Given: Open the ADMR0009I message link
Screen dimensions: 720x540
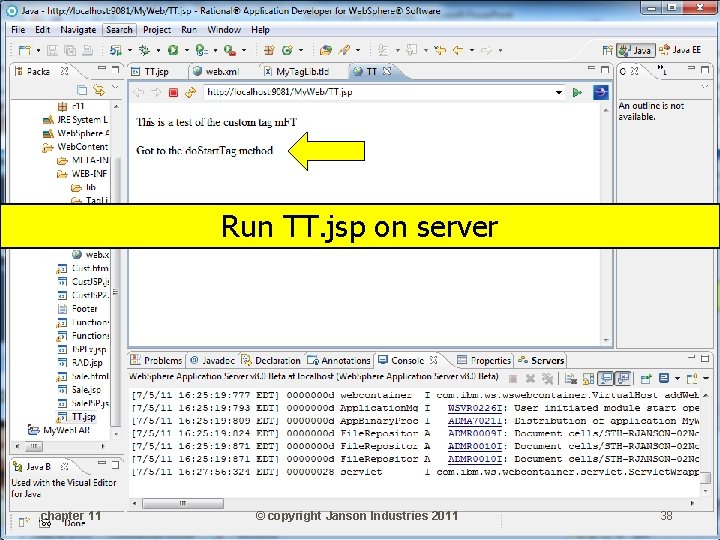Looking at the screenshot, I should coord(475,433).
